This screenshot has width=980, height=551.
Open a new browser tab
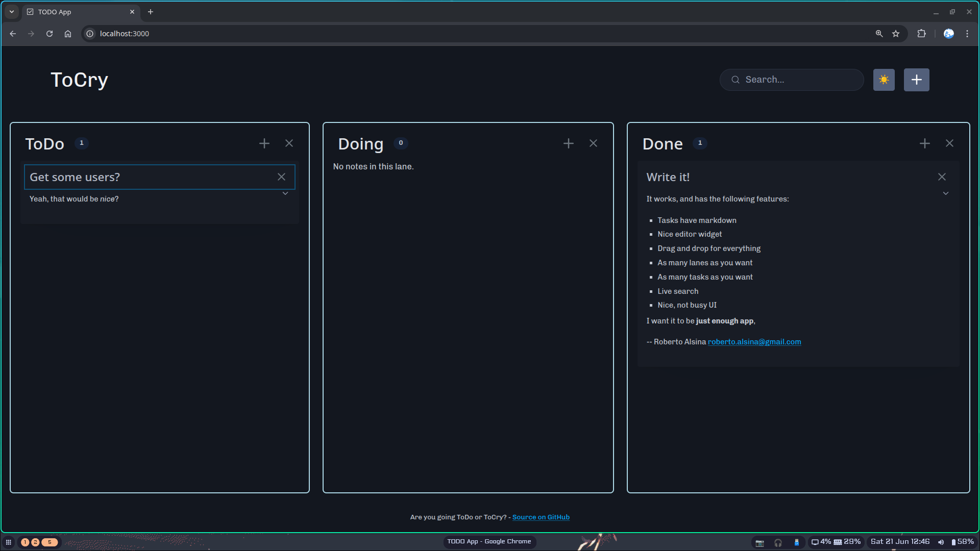pos(151,12)
